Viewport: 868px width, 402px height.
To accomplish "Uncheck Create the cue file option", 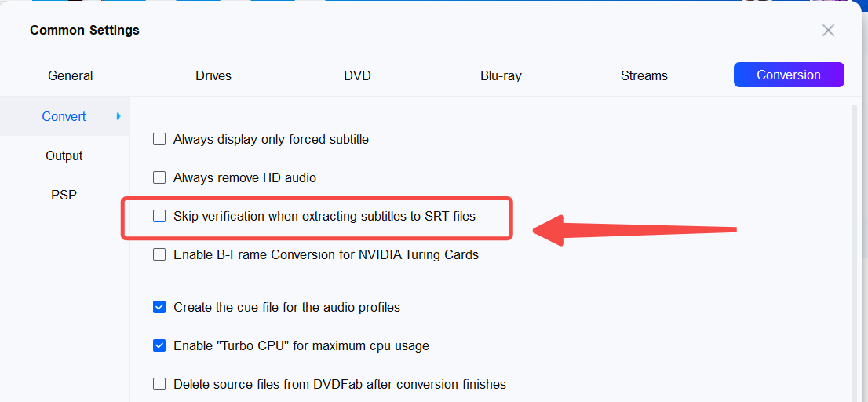I will tap(159, 307).
